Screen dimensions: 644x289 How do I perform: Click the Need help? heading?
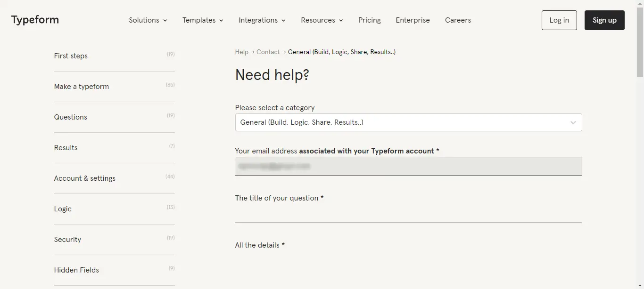(272, 75)
